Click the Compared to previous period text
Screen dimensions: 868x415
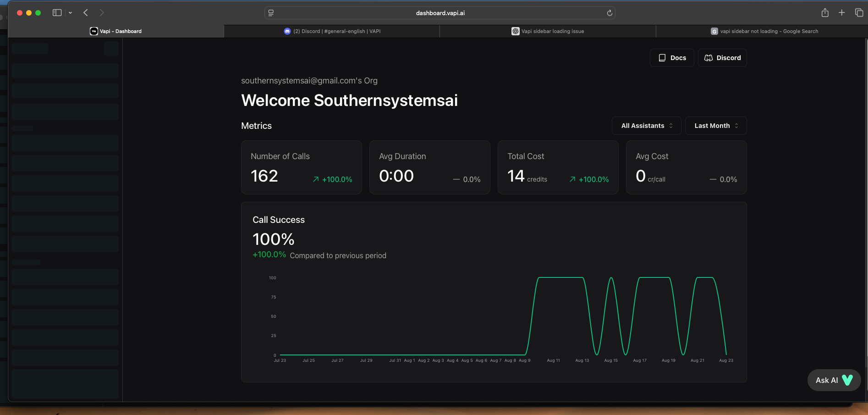[338, 255]
